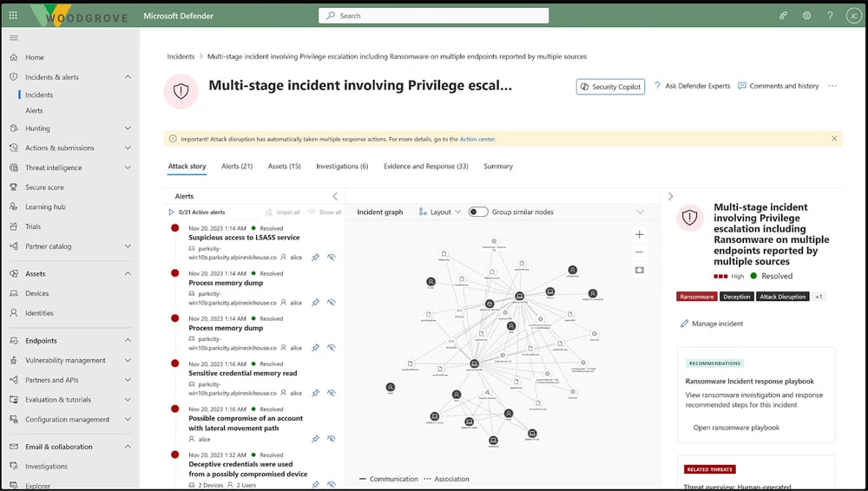Viewport: 868px width, 491px height.
Task: Click the settings gear icon in header
Action: (806, 16)
